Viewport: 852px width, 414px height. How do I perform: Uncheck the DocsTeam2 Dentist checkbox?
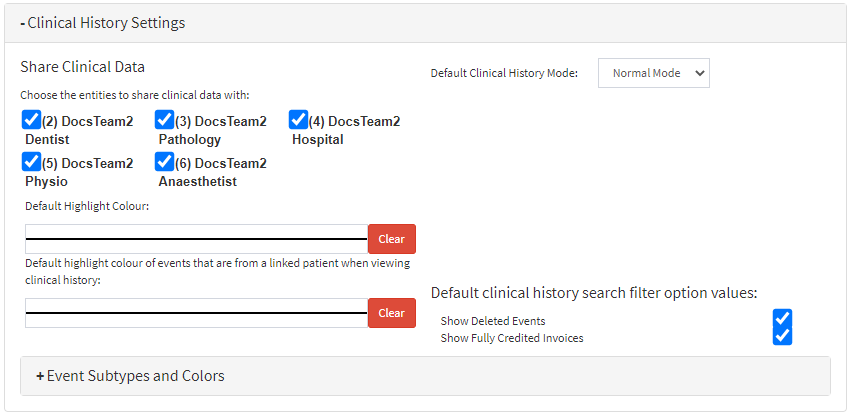[x=31, y=121]
